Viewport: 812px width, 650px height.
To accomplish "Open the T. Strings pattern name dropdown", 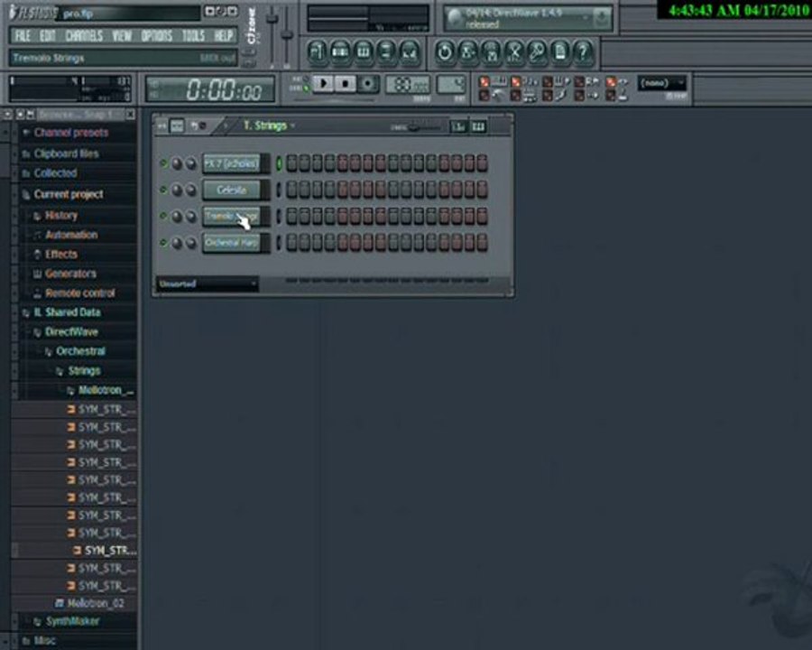I will 269,125.
